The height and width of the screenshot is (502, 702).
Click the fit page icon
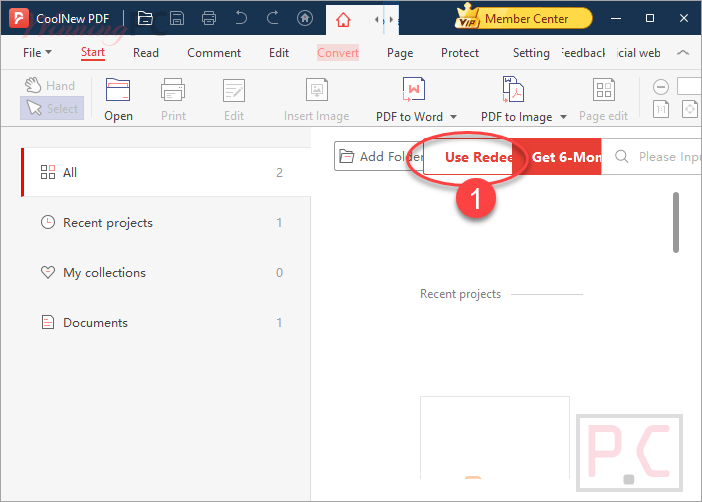690,109
